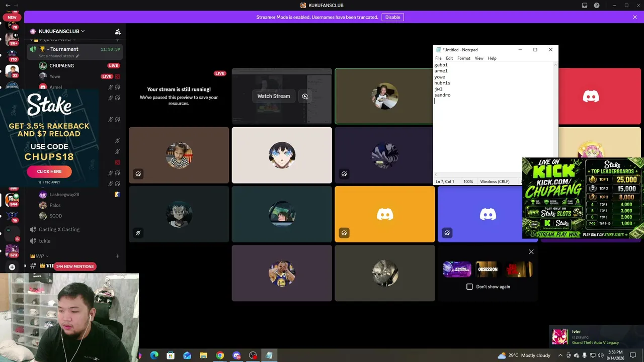Click the Stake CLICK HERE button
Screen dimensions: 644x362
tap(49, 171)
